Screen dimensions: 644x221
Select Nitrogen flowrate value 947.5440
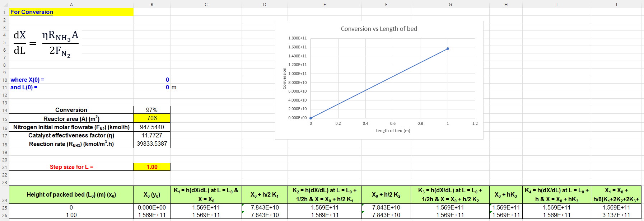pyautogui.click(x=152, y=127)
